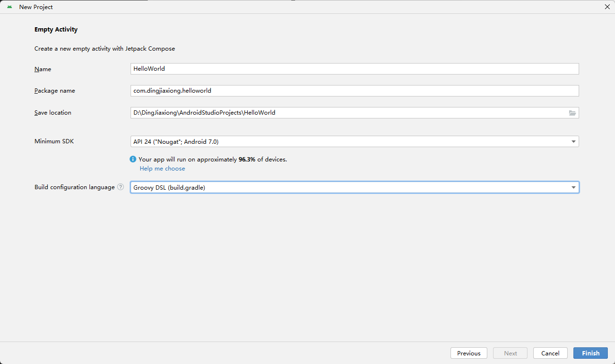This screenshot has width=615, height=364.
Task: Click the 96.3% of devices message
Action: click(x=213, y=160)
